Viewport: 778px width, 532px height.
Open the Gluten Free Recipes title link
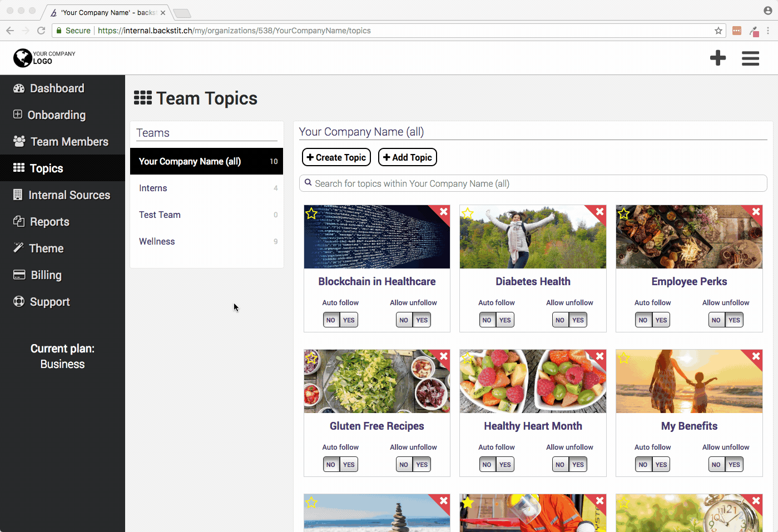377,426
